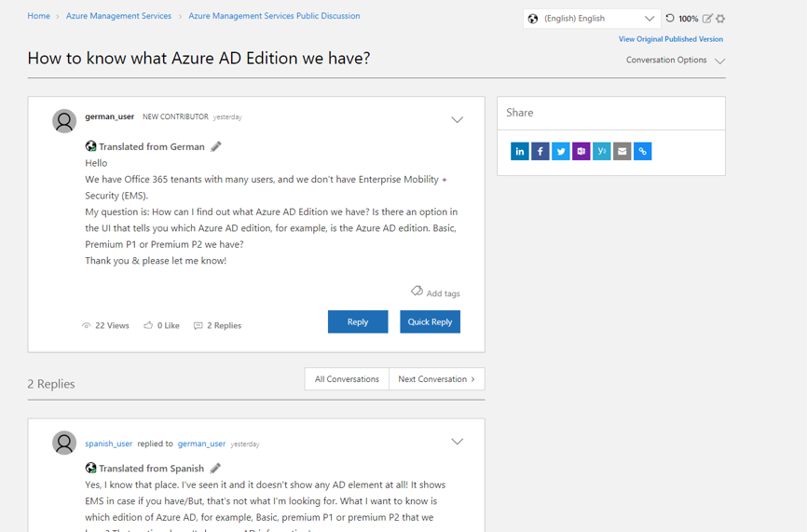Share post via Outlook icon
Screen dimensions: 807x532
(581, 151)
